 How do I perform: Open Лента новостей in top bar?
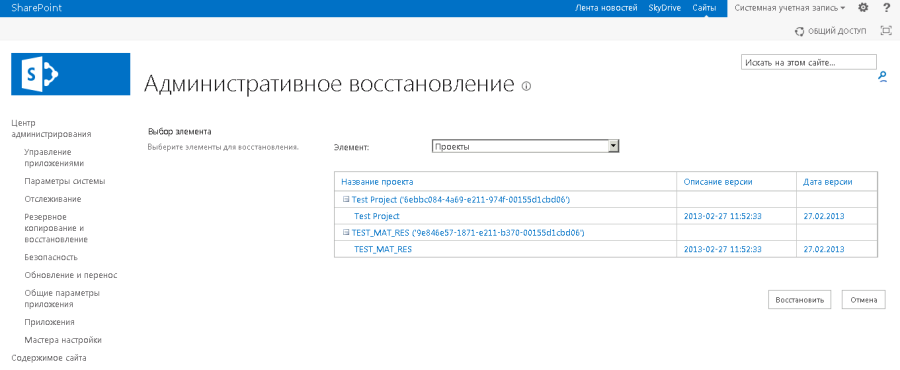tap(606, 8)
